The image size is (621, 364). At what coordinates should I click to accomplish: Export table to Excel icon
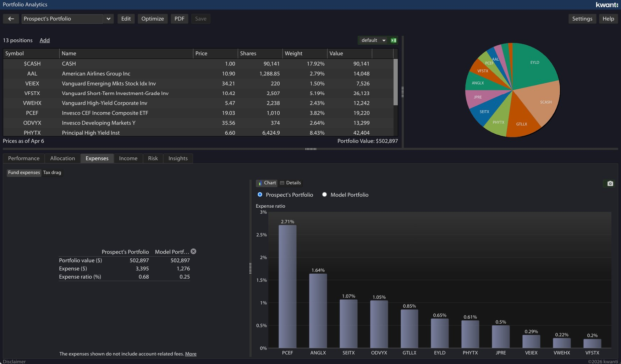(394, 40)
